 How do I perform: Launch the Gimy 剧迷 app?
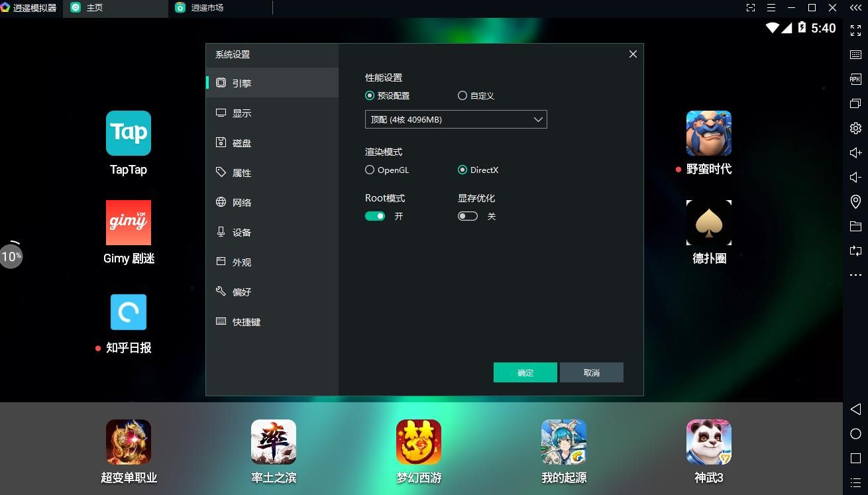[x=129, y=223]
